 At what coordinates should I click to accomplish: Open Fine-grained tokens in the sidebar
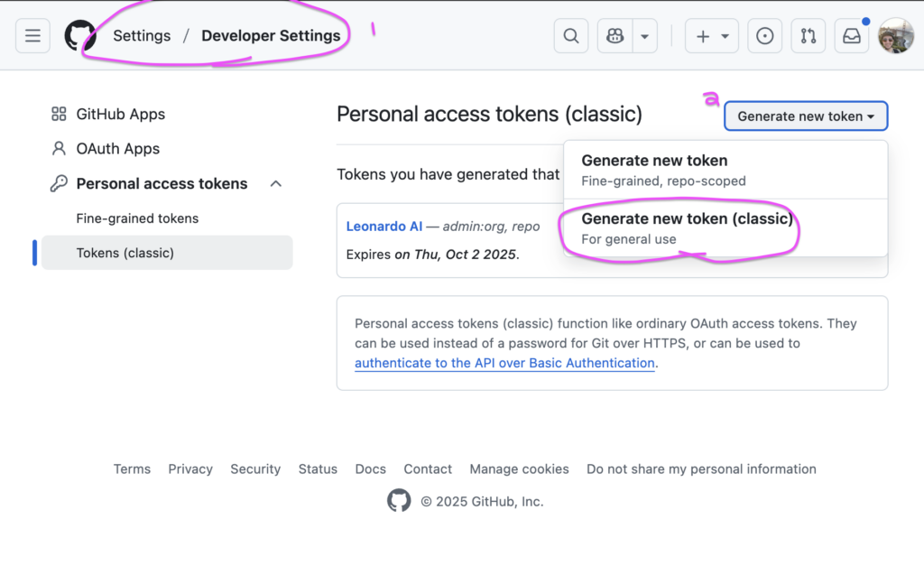[x=137, y=218]
